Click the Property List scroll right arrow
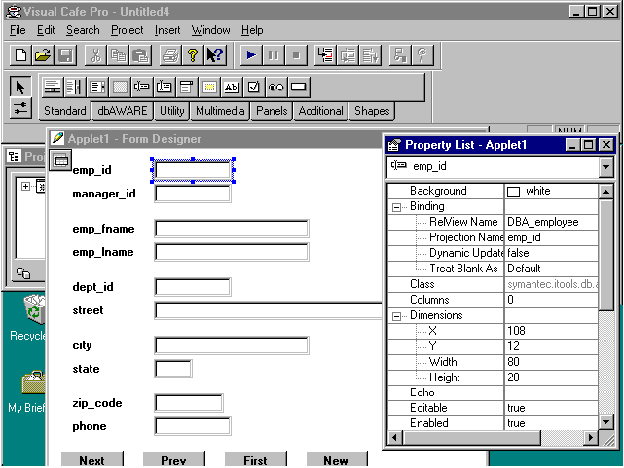624x468 pixels. coord(591,438)
